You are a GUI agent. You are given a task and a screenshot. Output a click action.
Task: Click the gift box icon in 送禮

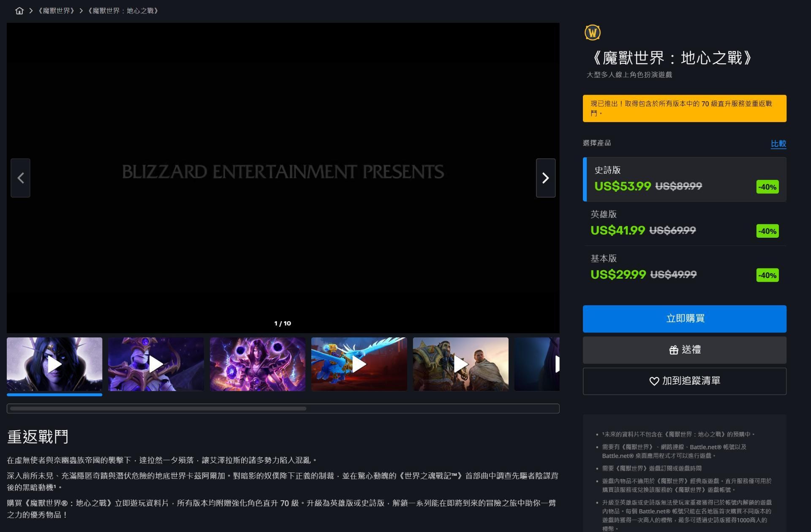click(674, 350)
